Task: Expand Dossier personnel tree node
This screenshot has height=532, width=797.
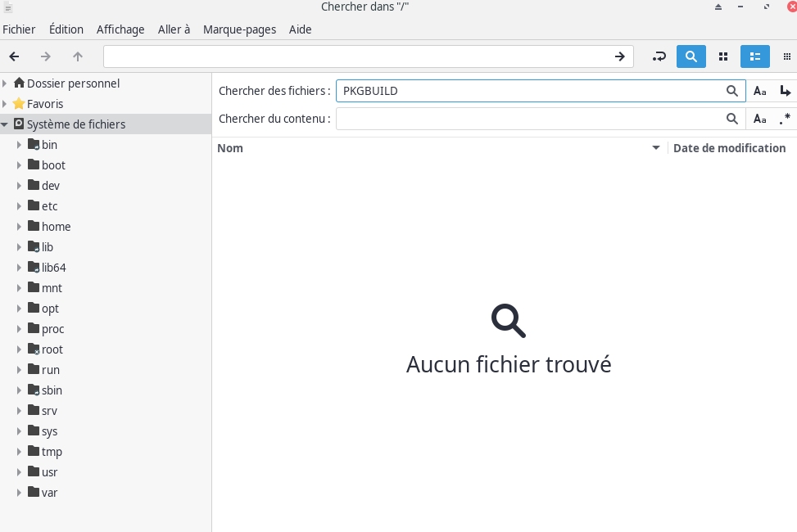Action: (5, 83)
